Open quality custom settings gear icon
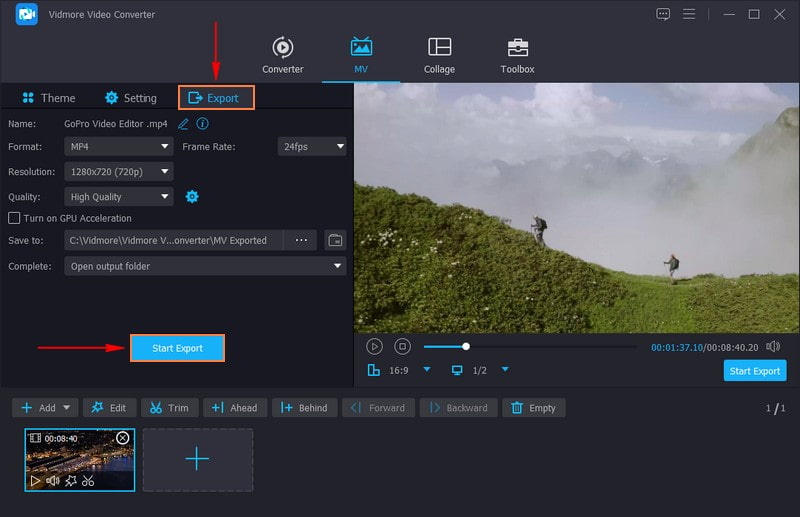The width and height of the screenshot is (800, 517). coord(192,196)
